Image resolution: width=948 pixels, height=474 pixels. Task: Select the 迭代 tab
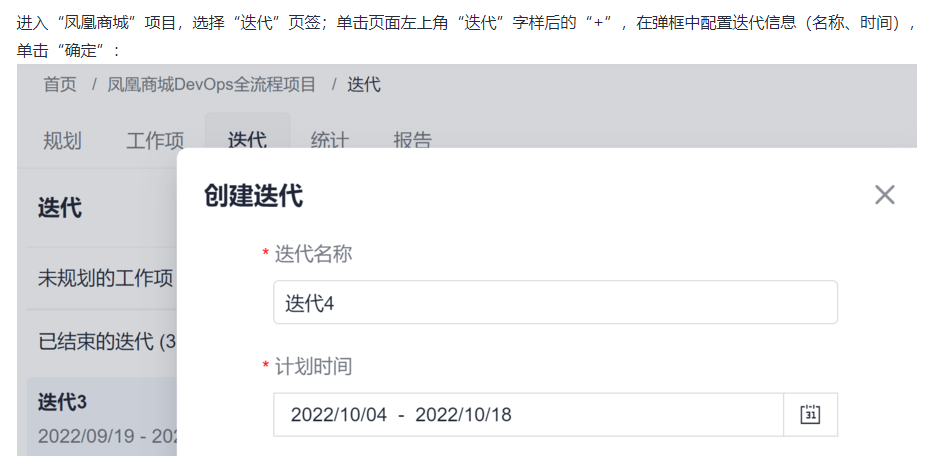tap(247, 139)
